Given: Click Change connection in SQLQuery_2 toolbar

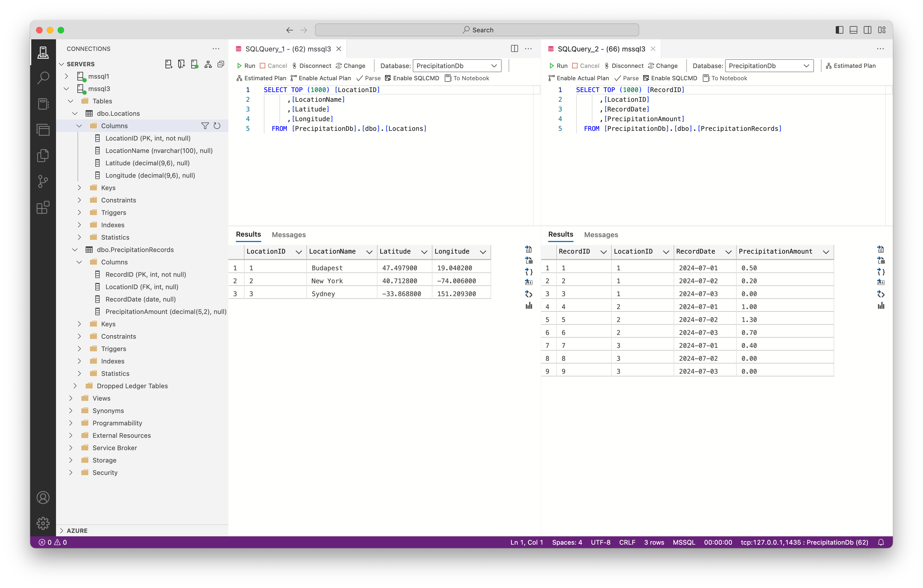Looking at the screenshot, I should pyautogui.click(x=663, y=65).
